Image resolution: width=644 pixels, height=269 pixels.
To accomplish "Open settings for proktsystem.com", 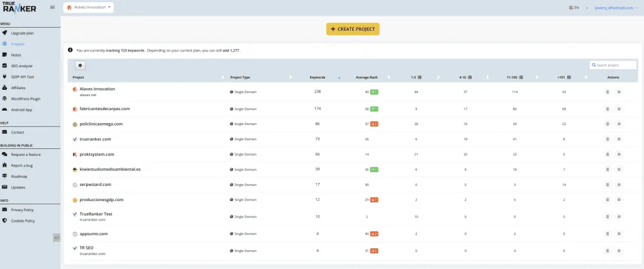I will click(619, 155).
